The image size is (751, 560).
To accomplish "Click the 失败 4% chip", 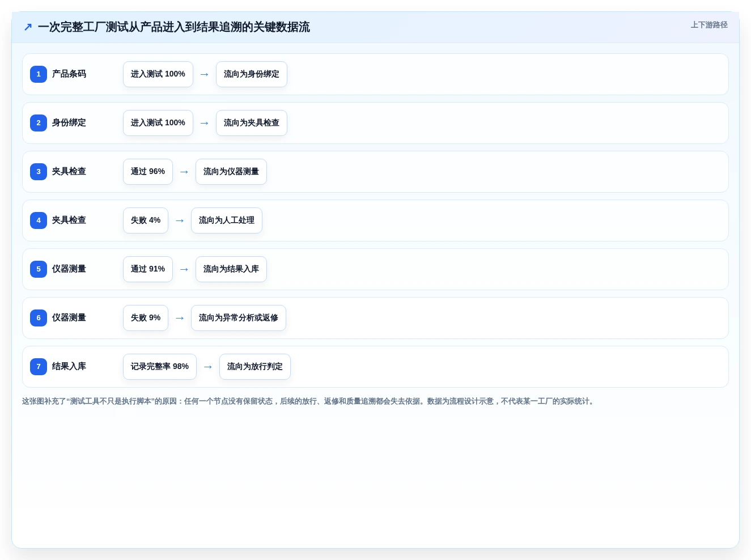I will pos(146,220).
